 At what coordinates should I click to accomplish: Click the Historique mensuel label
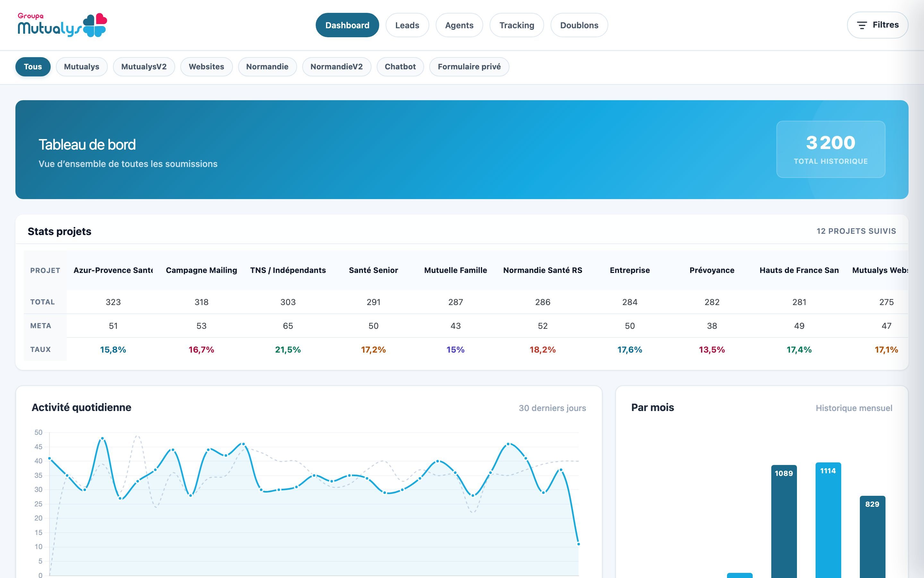[854, 408]
